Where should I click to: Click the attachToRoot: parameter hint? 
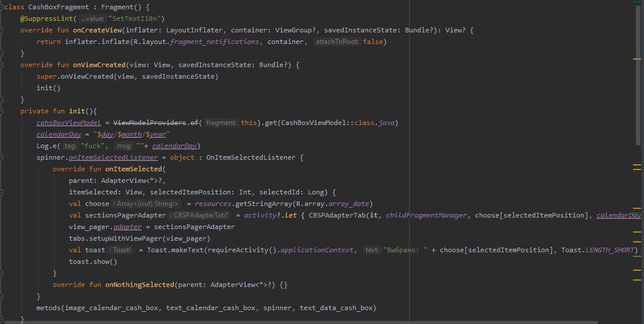[x=337, y=42]
